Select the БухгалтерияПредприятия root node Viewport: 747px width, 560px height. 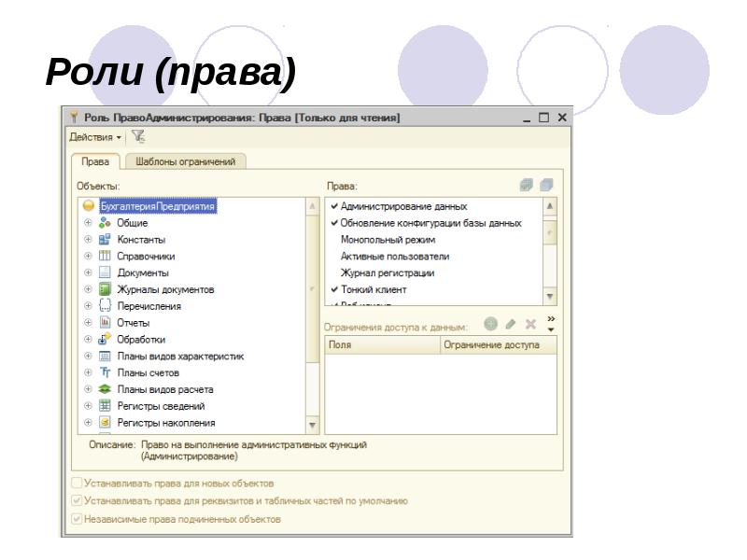(158, 206)
